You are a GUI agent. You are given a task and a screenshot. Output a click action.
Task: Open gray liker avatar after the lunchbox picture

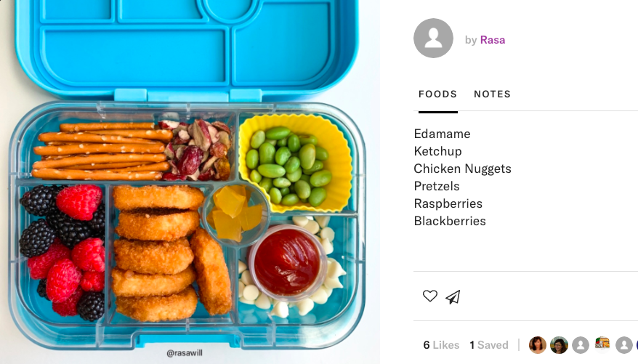pos(623,345)
